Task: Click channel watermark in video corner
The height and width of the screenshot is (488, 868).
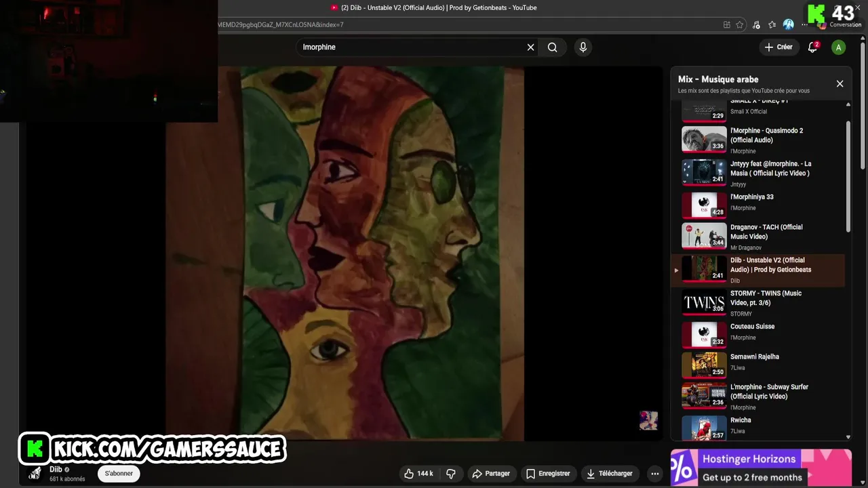Action: [648, 420]
